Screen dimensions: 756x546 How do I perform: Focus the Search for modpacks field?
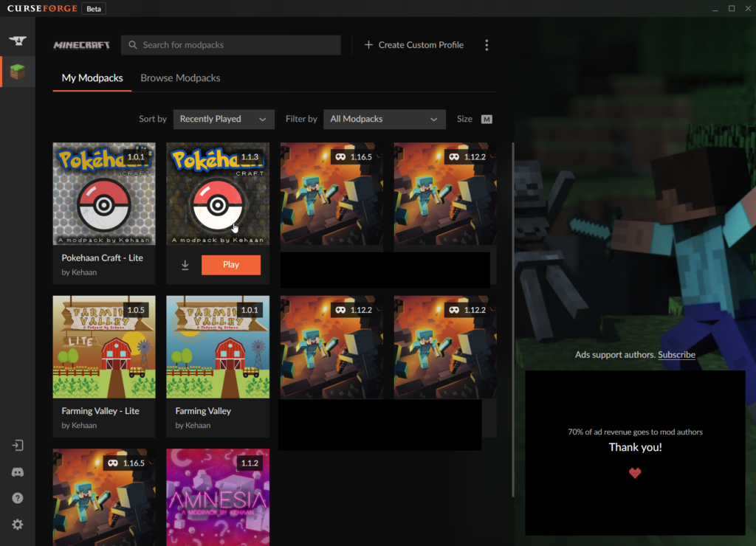pyautogui.click(x=231, y=45)
